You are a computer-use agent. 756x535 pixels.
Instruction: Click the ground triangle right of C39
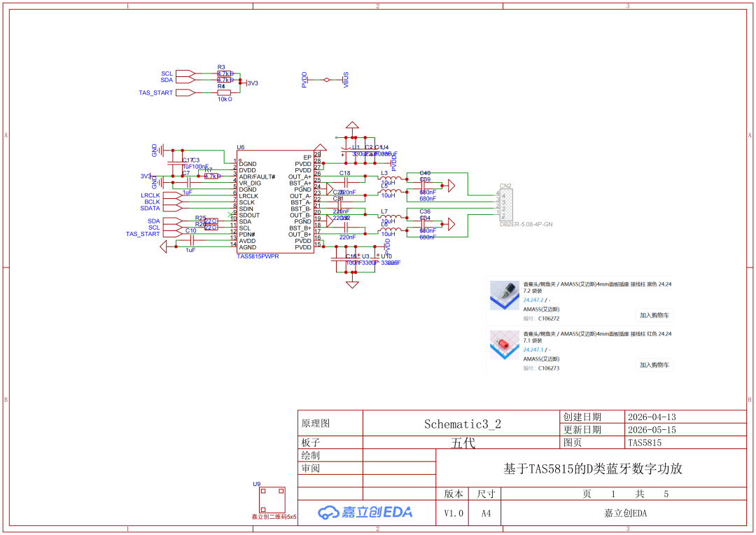[451, 186]
